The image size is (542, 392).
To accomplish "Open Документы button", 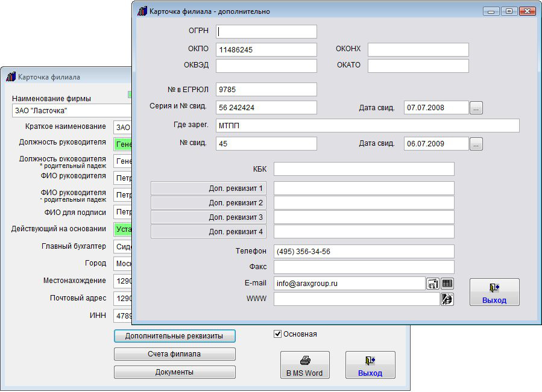I will pyautogui.click(x=175, y=372).
